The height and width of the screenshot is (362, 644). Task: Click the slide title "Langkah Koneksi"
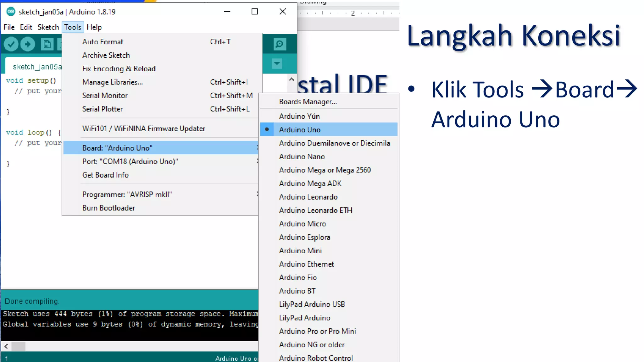tap(514, 36)
